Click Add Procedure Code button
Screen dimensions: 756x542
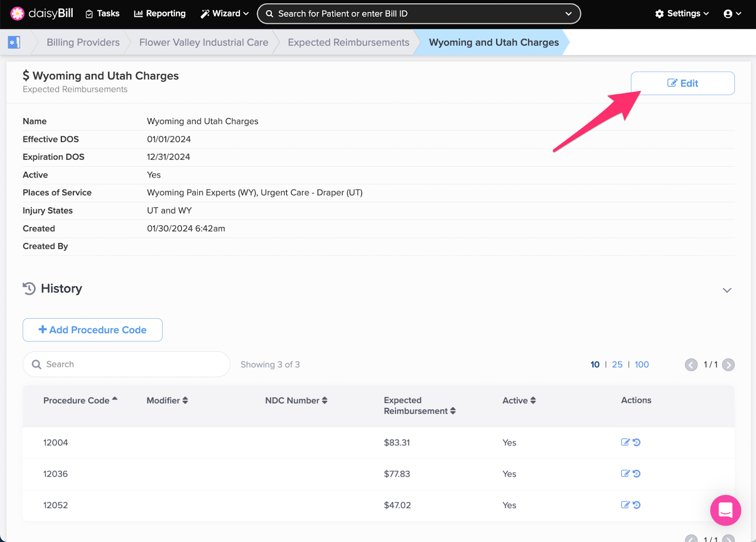[93, 330]
